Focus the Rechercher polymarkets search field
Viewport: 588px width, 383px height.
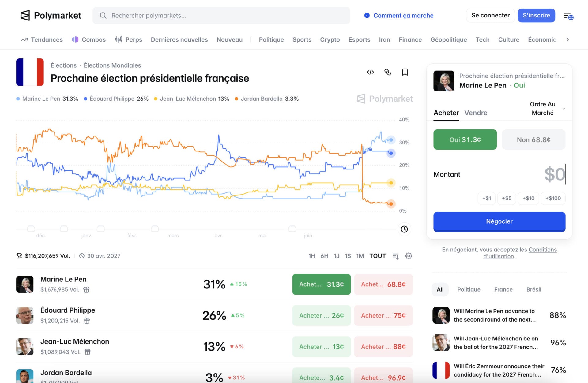coord(221,16)
